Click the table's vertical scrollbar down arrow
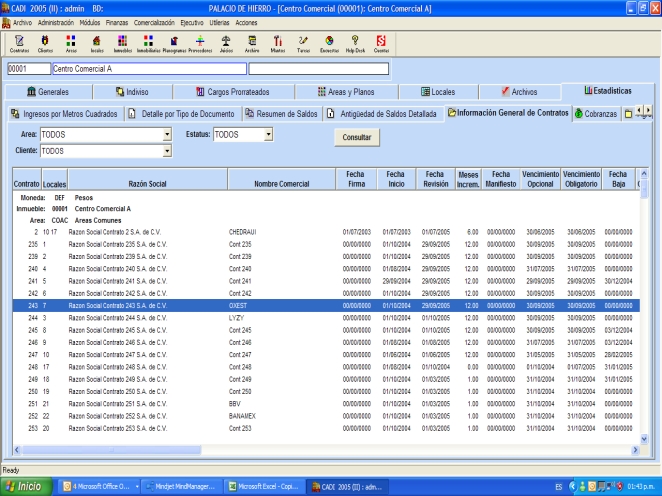This screenshot has height=496, width=662. click(x=644, y=441)
